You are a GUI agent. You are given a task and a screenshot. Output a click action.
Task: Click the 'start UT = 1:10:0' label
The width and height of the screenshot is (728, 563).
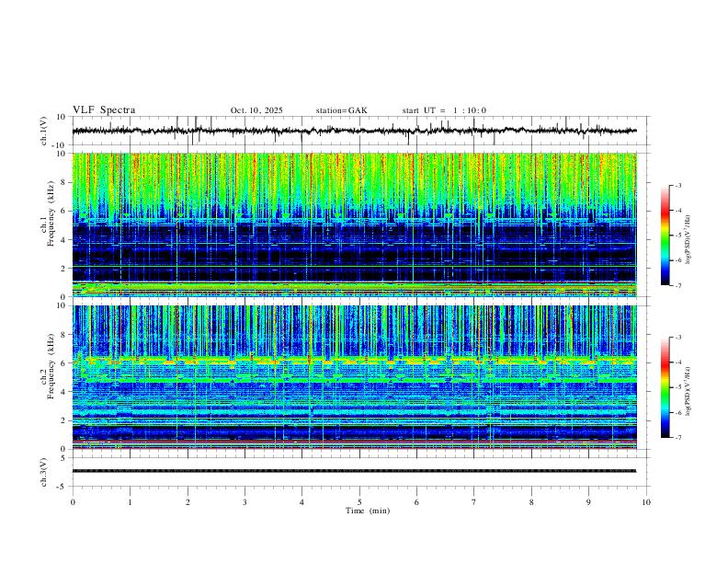point(444,110)
